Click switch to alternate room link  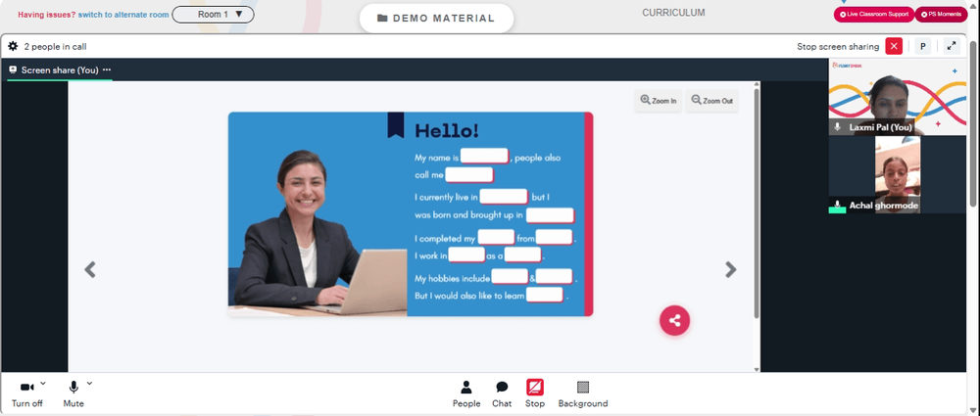[x=123, y=15]
